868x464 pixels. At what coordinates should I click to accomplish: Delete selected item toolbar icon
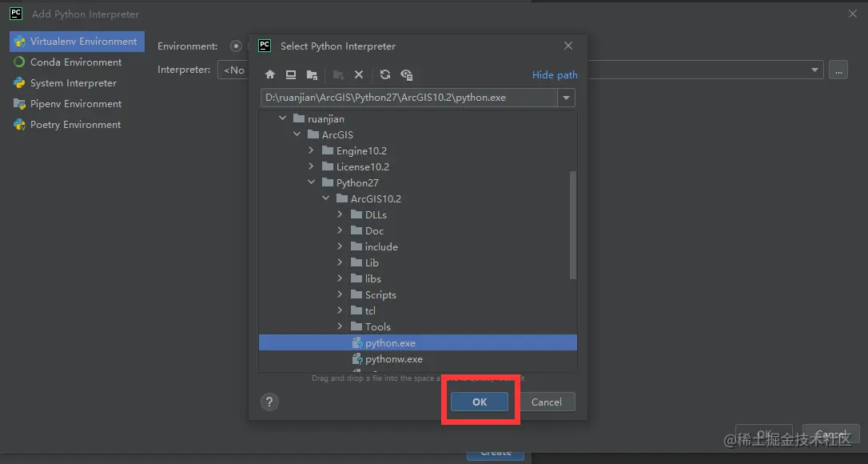(x=359, y=75)
